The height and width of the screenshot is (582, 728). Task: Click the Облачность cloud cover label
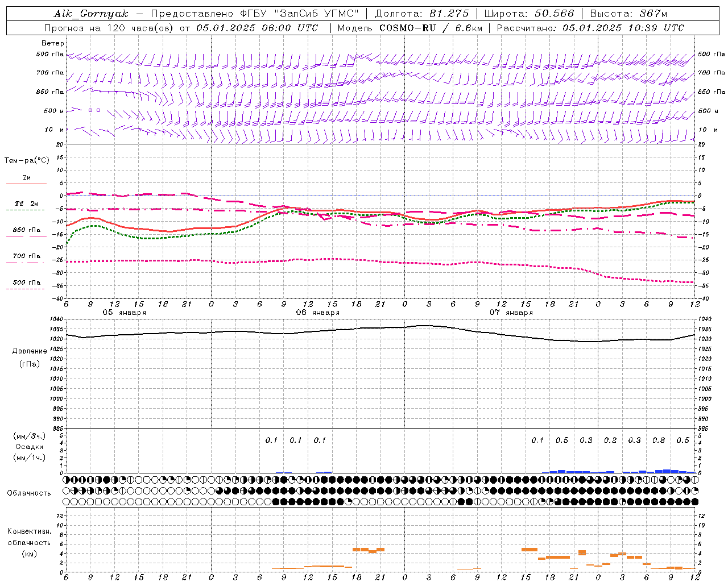tap(29, 493)
